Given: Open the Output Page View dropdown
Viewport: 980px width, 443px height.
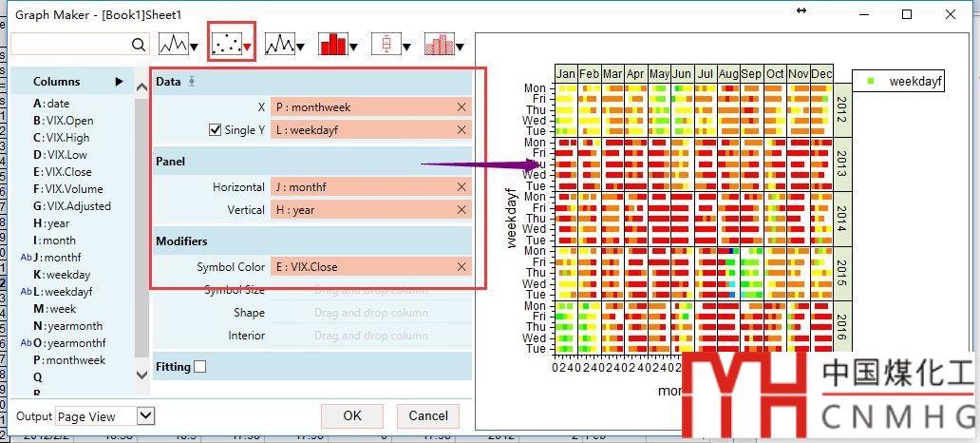Looking at the screenshot, I should 145,415.
